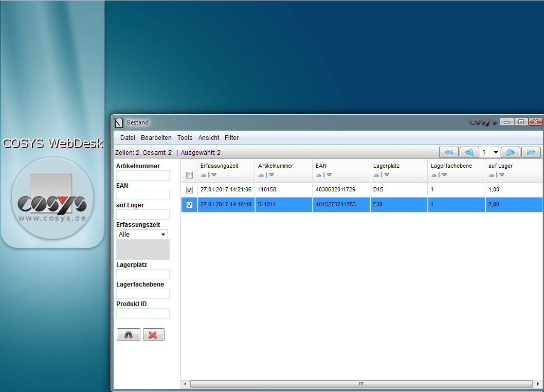This screenshot has width=544, height=392.
Task: Sort Artikelnummer column ascending
Action: 261,175
